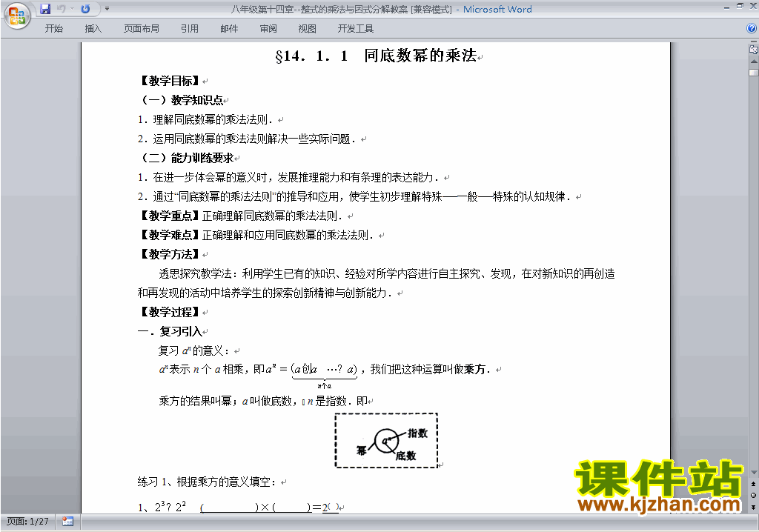The height and width of the screenshot is (532, 759).
Task: Open the 插入 ribbon tab
Action: pos(93,29)
